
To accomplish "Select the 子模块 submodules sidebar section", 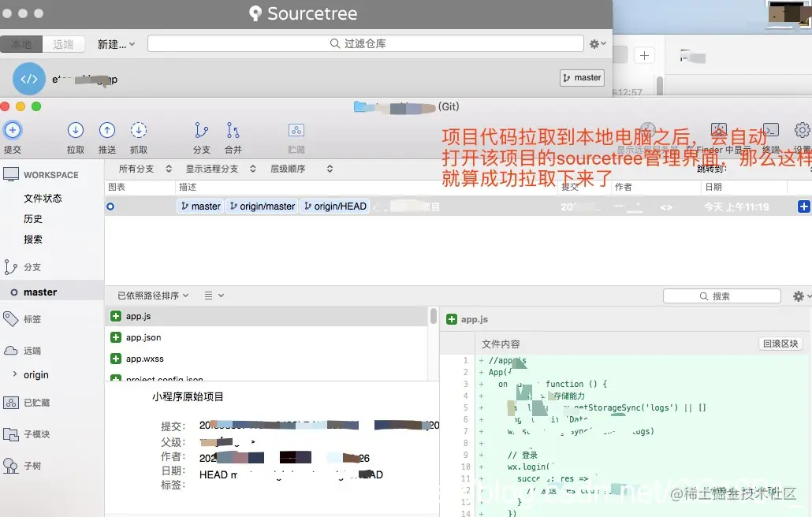I will [36, 434].
